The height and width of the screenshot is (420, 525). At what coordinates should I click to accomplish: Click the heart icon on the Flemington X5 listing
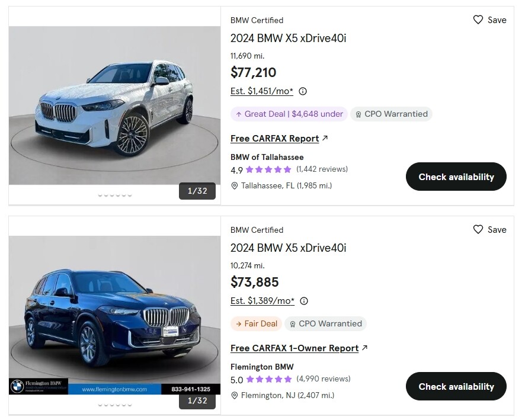[x=478, y=229]
